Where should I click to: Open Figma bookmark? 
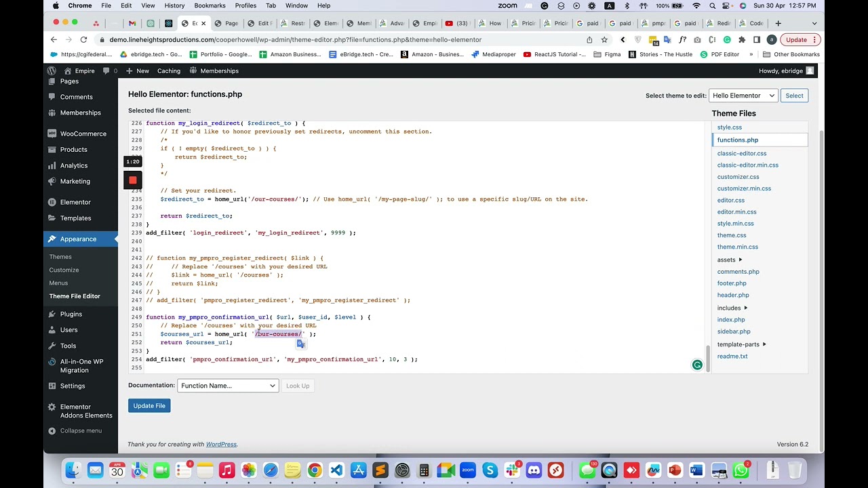tap(608, 54)
